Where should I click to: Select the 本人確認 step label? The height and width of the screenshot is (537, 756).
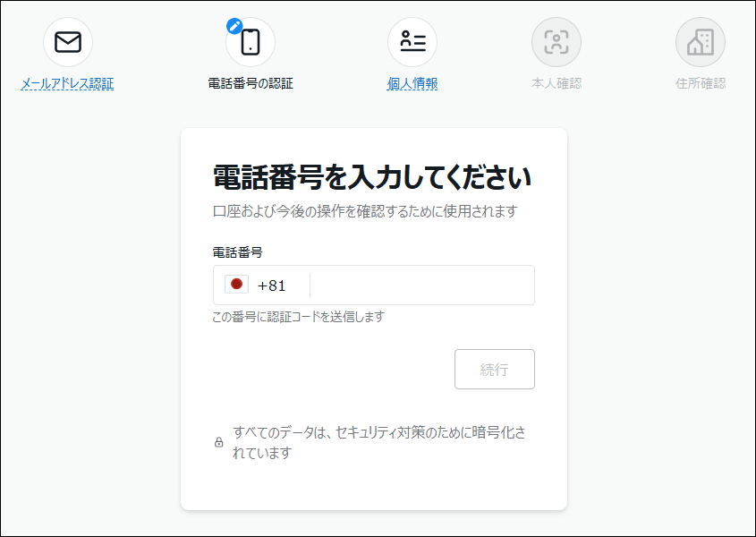(556, 84)
